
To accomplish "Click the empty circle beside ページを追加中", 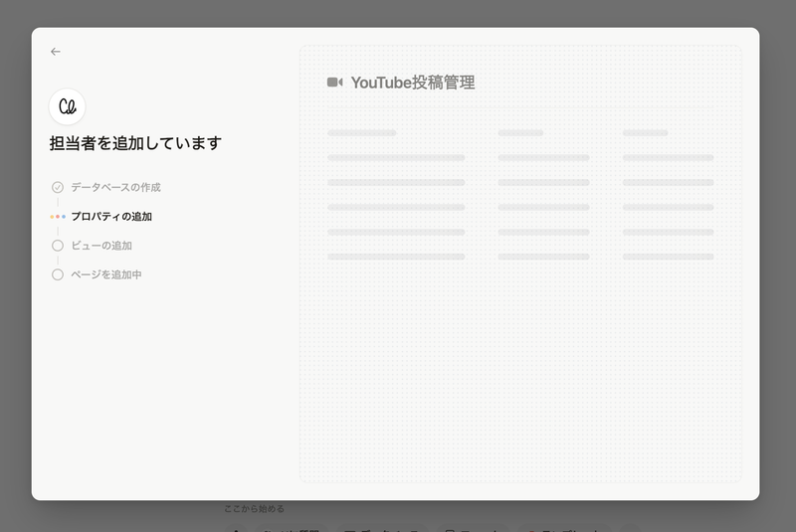I will pyautogui.click(x=58, y=274).
